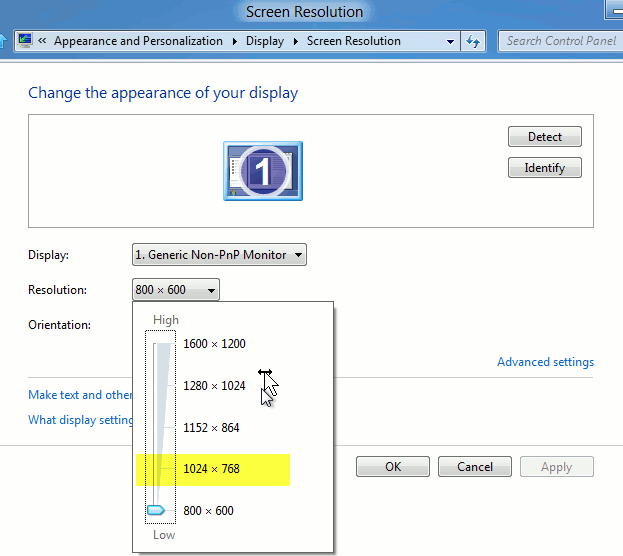
Task: Open the Display monitor dropdown
Action: click(219, 255)
